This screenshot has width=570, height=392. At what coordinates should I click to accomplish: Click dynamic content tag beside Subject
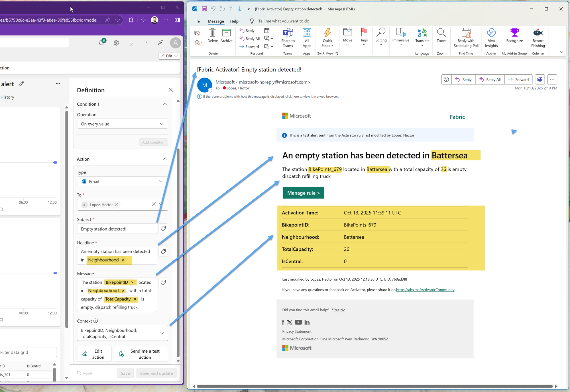[163, 228]
